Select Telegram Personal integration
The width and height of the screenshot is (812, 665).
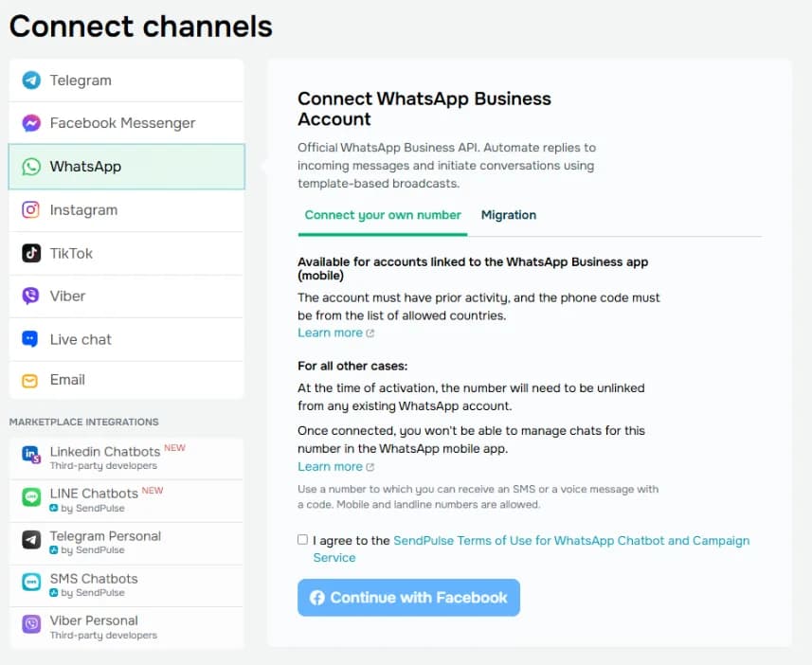(126, 544)
